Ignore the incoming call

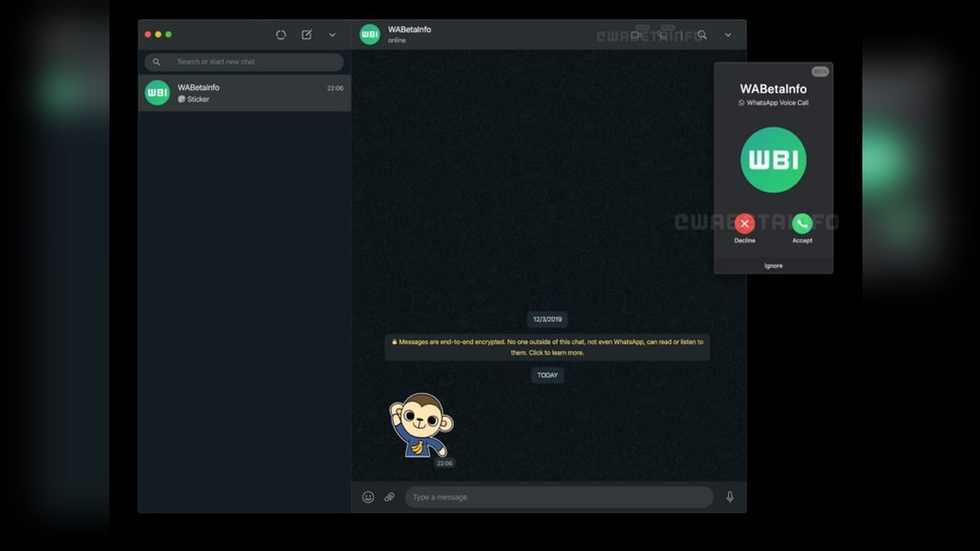click(x=773, y=266)
